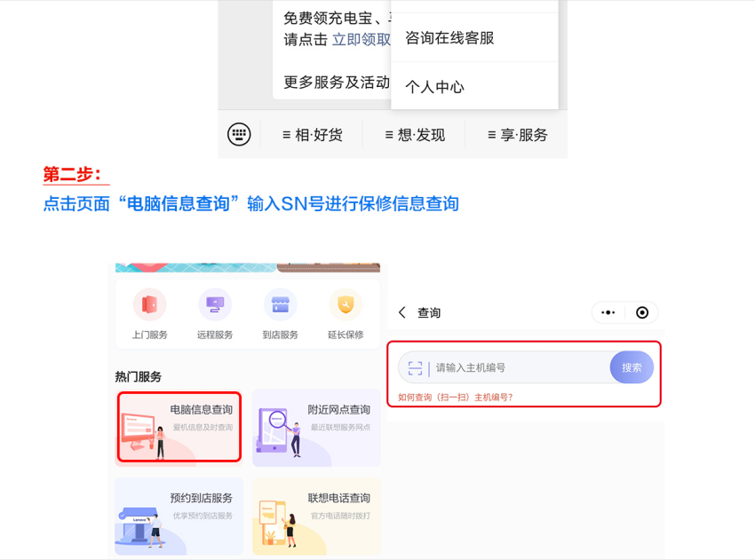Open the 享·服务 menu
Viewport: 755px width, 560px height.
pyautogui.click(x=517, y=135)
